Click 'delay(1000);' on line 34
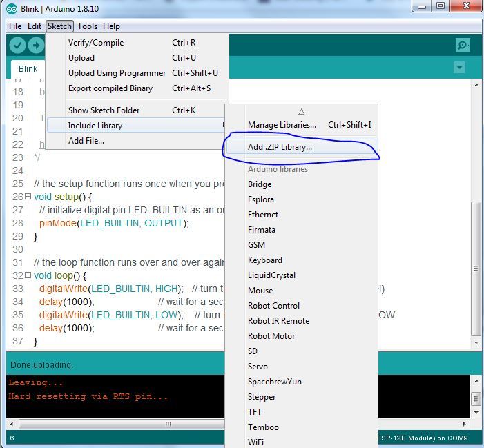This screenshot has width=484, height=448. point(67,302)
